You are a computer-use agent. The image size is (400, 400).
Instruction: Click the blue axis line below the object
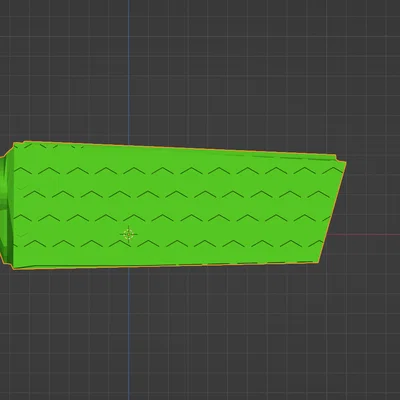pyautogui.click(x=129, y=333)
